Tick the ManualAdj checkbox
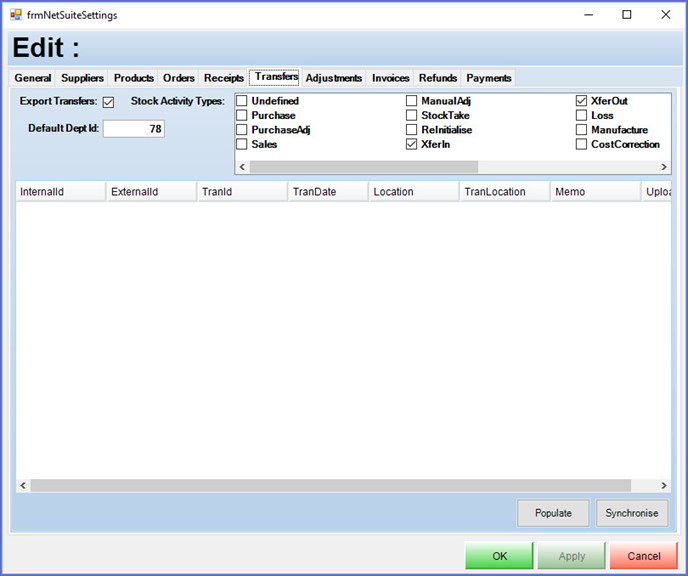This screenshot has width=688, height=576. (412, 101)
